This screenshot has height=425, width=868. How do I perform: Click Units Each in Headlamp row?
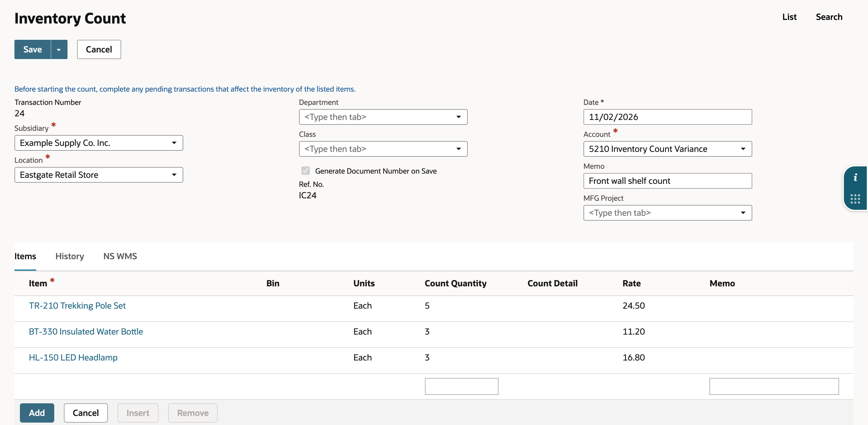tap(362, 357)
